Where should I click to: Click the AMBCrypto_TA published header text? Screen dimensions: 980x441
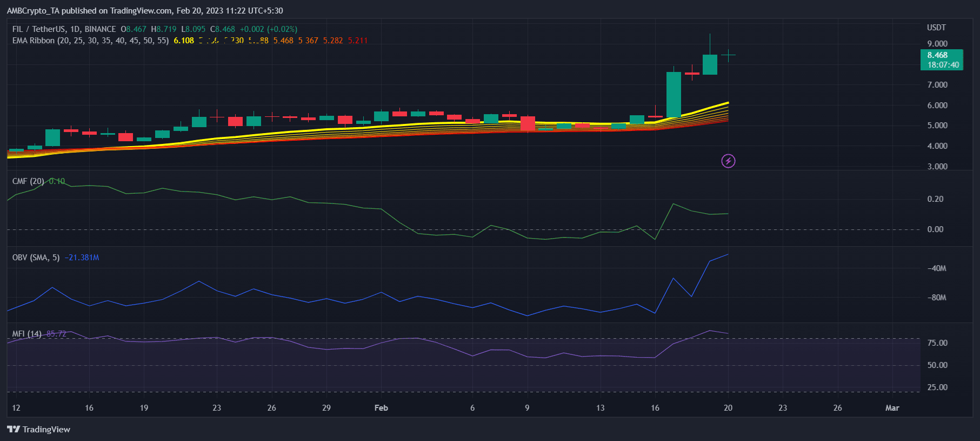click(145, 11)
